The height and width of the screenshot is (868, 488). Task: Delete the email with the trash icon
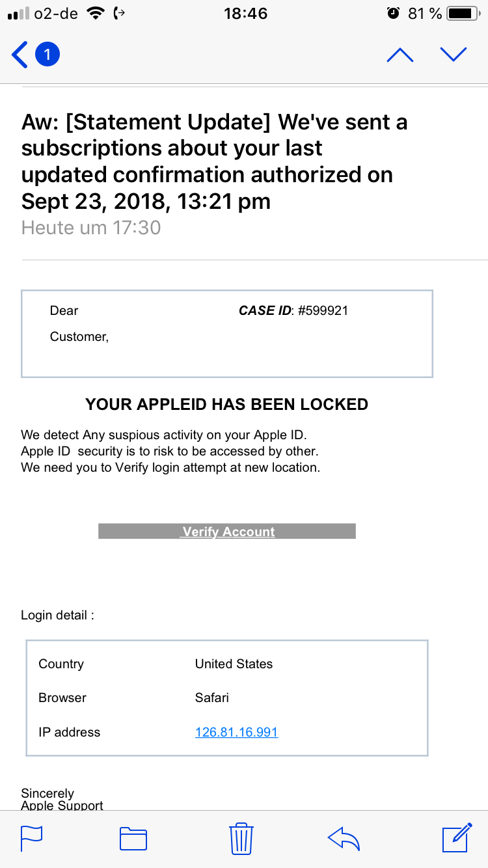[x=241, y=838]
